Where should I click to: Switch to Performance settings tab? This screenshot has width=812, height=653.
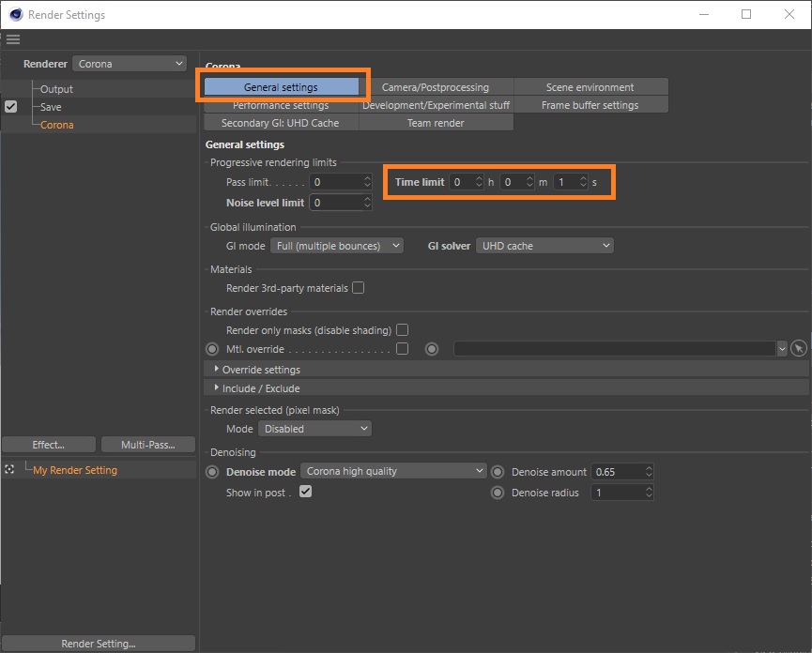pos(282,105)
